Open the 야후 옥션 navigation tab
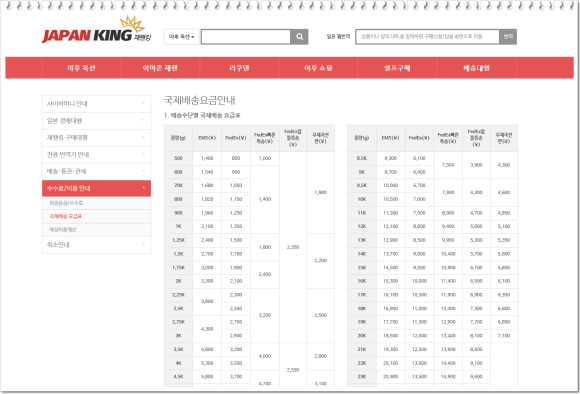The width and height of the screenshot is (580, 394). [x=81, y=68]
